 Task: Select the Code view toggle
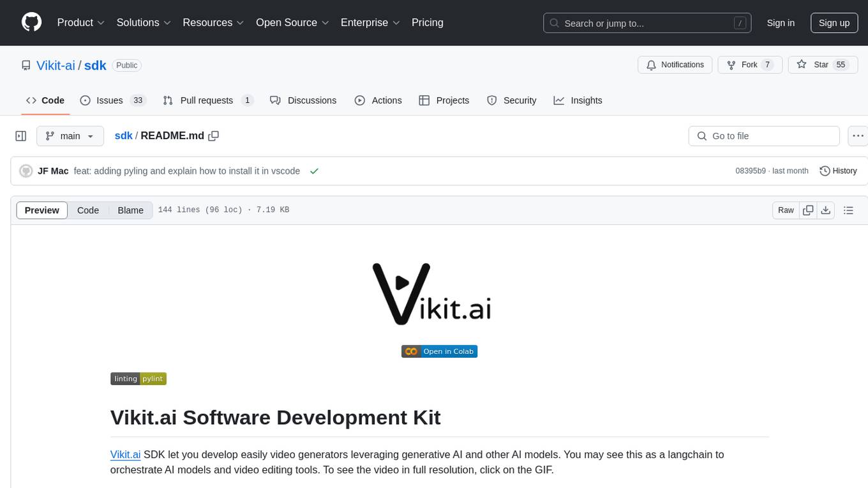88,210
